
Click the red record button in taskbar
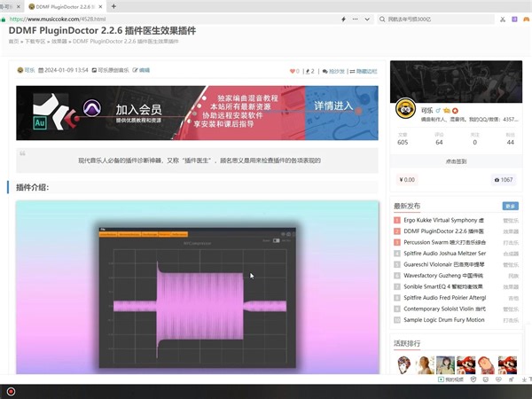coord(11,392)
